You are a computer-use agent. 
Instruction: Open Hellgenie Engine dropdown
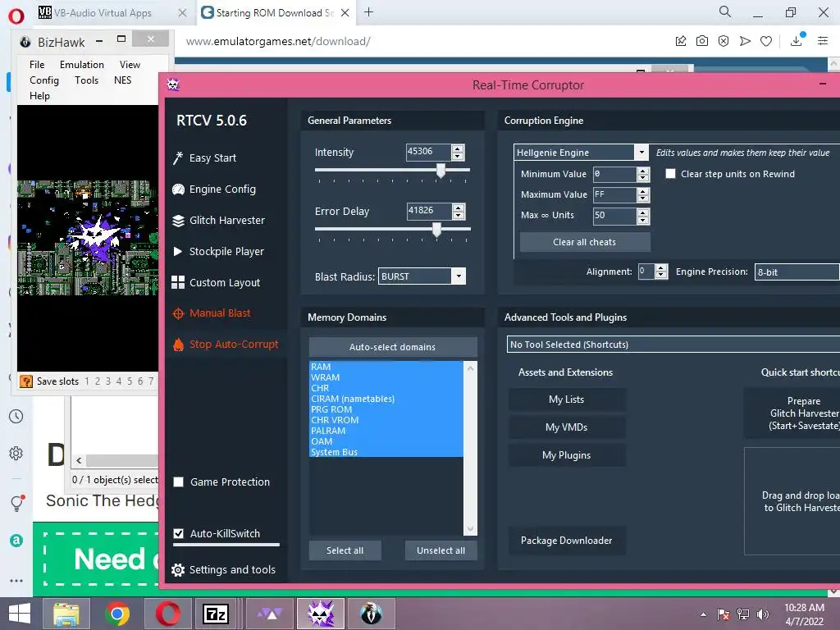641,153
